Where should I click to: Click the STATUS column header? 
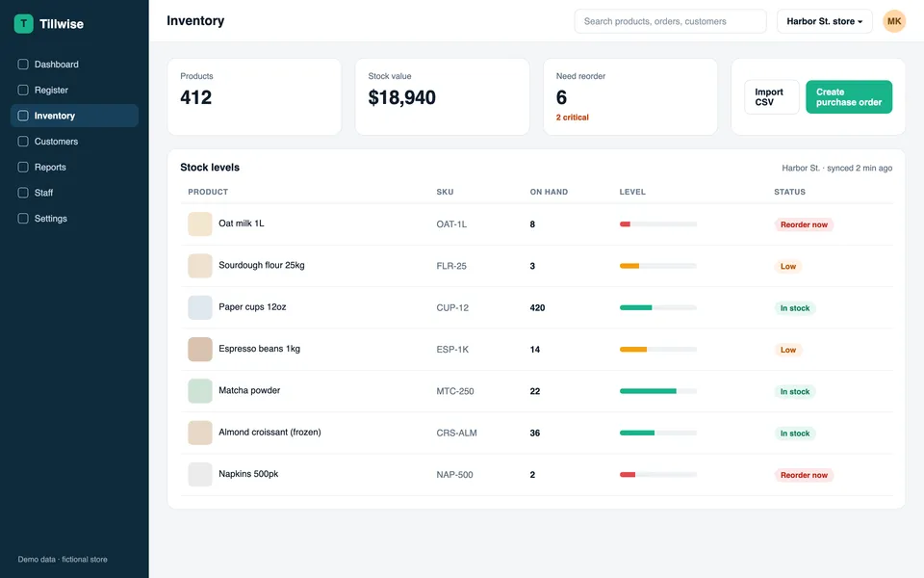point(789,192)
